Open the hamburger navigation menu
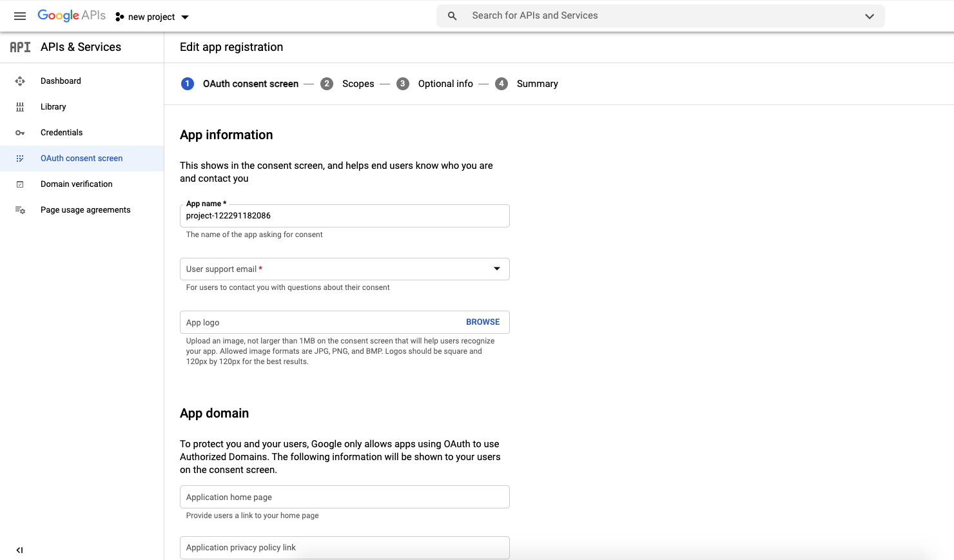954x560 pixels. pos(20,16)
